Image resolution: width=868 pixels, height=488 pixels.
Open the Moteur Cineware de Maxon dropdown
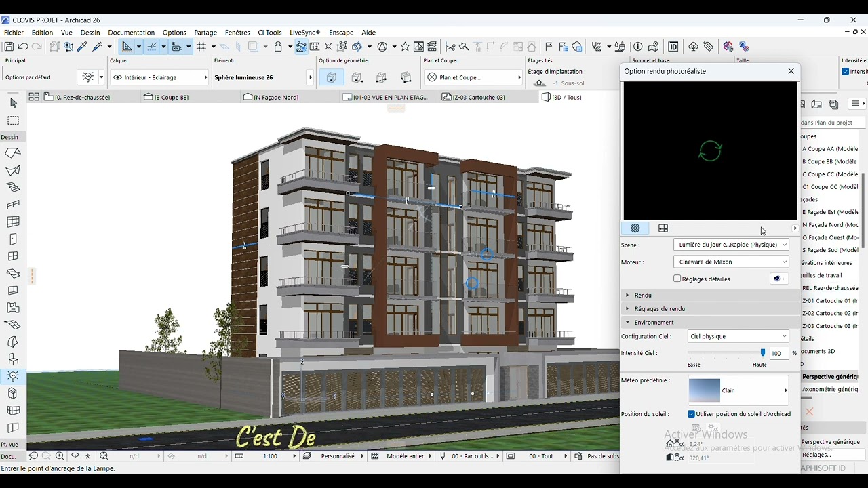[x=731, y=262]
